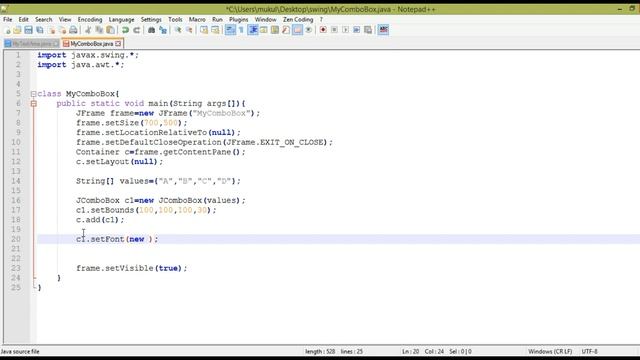The width and height of the screenshot is (640, 360).
Task: Open the Tools menu
Action: pyautogui.click(x=175, y=19)
